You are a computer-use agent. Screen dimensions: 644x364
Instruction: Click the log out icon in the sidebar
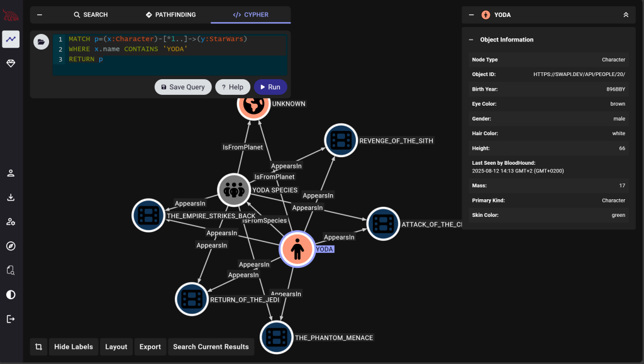click(x=11, y=319)
